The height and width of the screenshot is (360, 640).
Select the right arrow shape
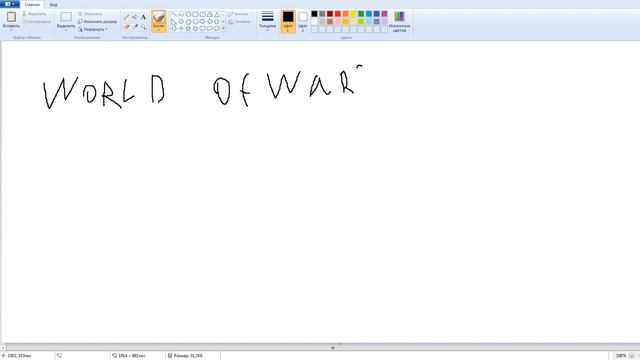[x=202, y=22]
